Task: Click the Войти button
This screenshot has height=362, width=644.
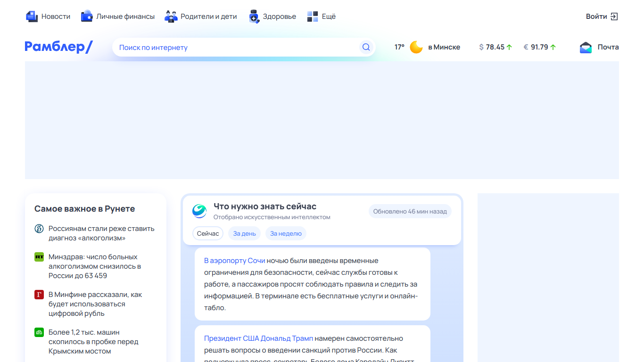Action: click(602, 16)
